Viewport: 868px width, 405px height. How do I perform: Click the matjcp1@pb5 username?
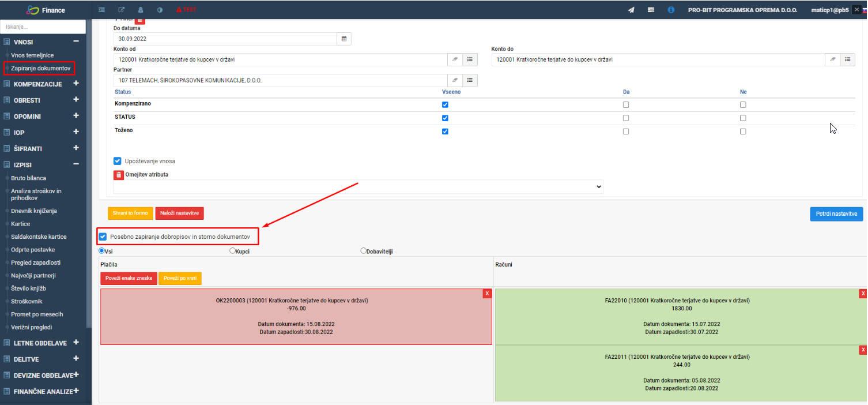point(829,10)
